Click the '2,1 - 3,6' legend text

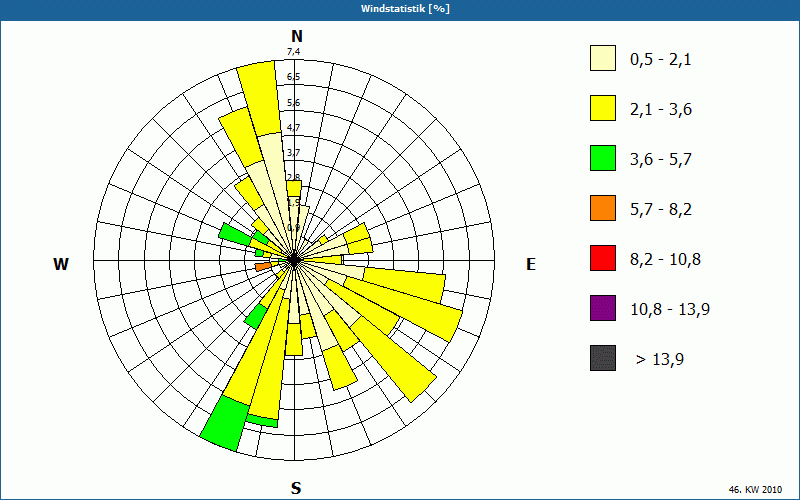pos(661,110)
